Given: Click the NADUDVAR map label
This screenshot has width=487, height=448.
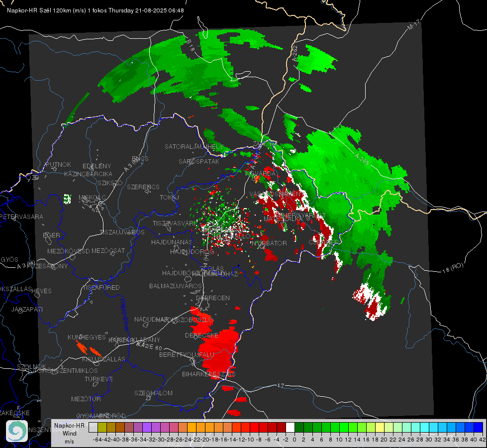Looking at the screenshot, I should tap(151, 319).
